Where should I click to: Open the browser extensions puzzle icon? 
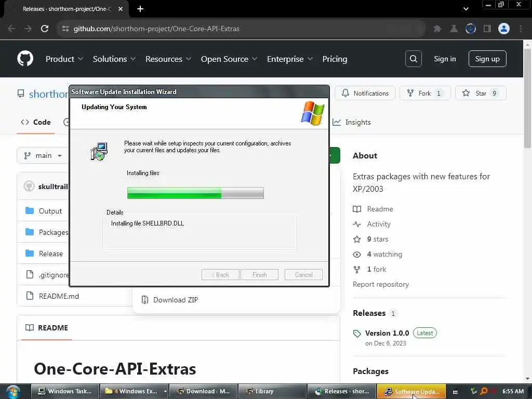(x=437, y=29)
